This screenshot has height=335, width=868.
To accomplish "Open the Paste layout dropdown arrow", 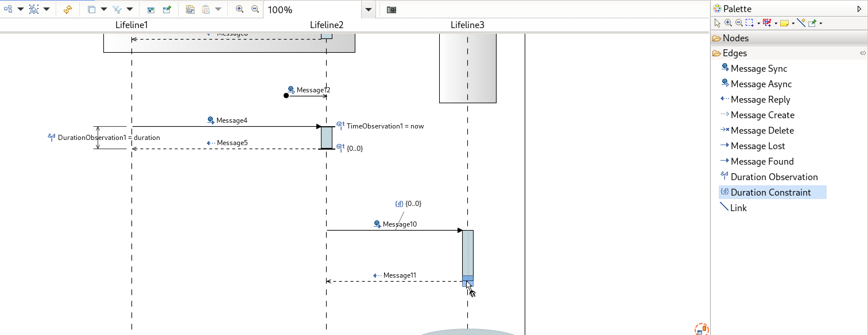I will 218,10.
